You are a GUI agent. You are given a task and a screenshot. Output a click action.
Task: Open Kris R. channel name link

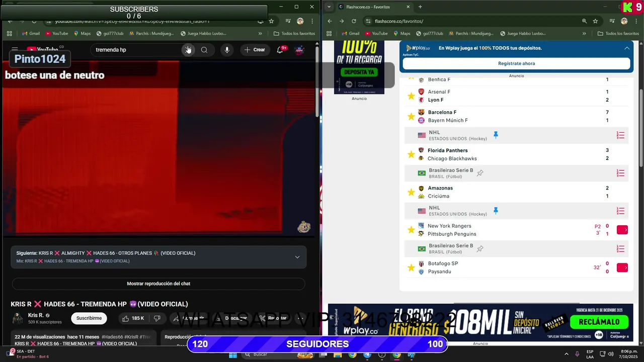pos(36,315)
